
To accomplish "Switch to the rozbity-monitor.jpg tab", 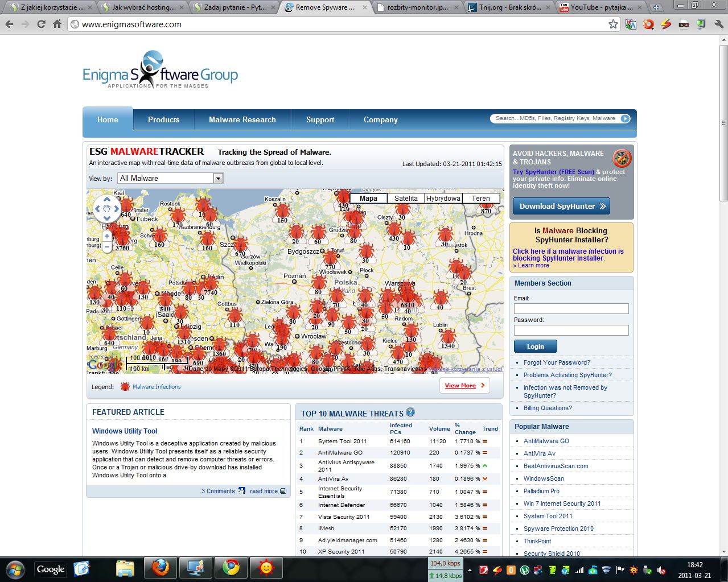I will click(x=417, y=7).
